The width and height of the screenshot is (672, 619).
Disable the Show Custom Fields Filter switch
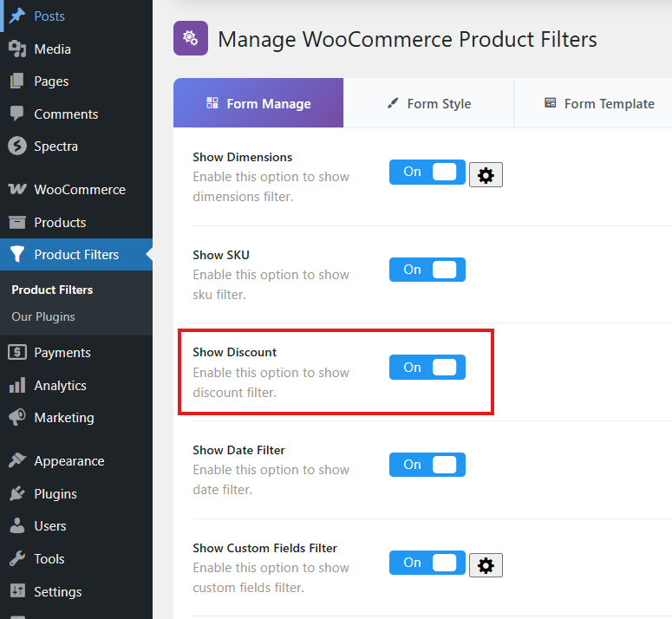pos(427,563)
